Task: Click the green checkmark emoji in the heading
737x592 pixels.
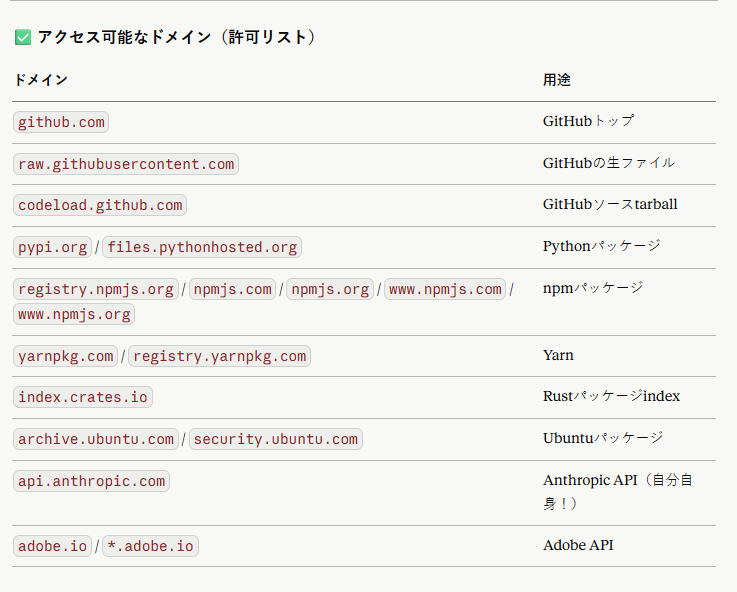Action: (x=23, y=37)
